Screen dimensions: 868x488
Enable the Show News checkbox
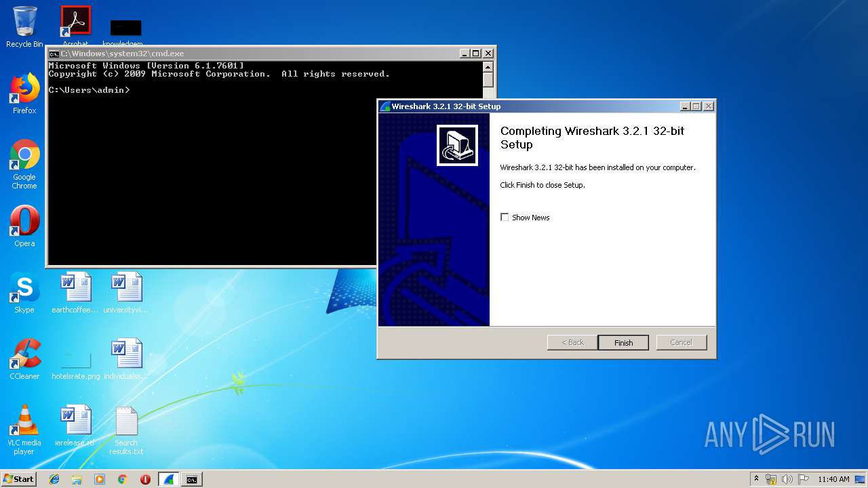tap(505, 217)
